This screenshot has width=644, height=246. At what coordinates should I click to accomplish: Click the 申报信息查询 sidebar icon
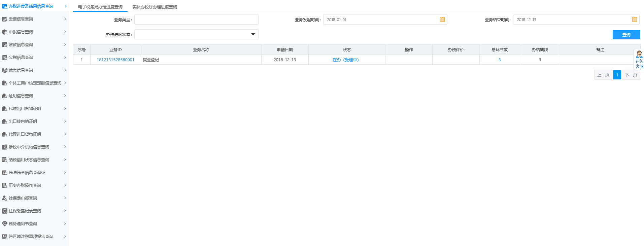4,32
